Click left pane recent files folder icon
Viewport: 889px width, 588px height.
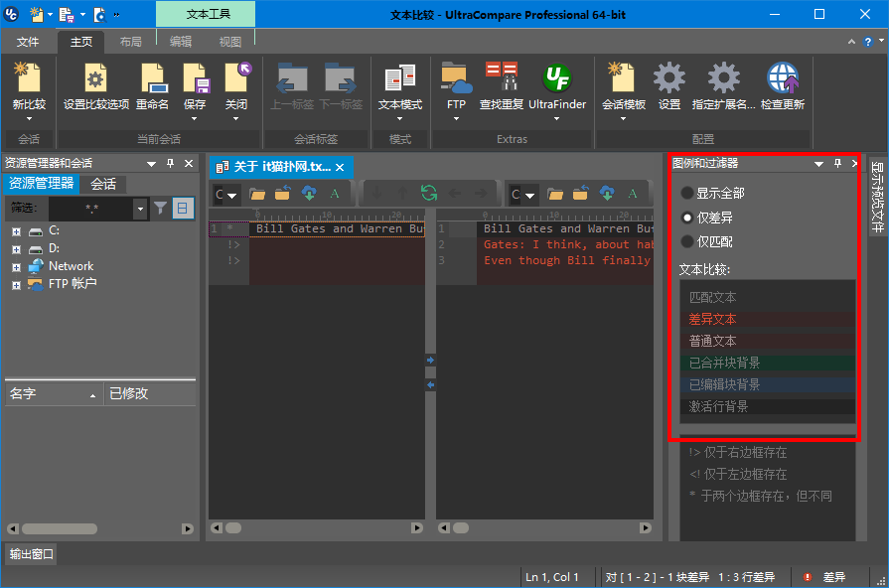(283, 194)
